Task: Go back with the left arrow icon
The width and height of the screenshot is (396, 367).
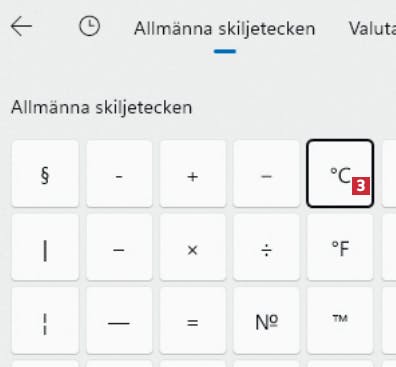Action: [x=22, y=26]
